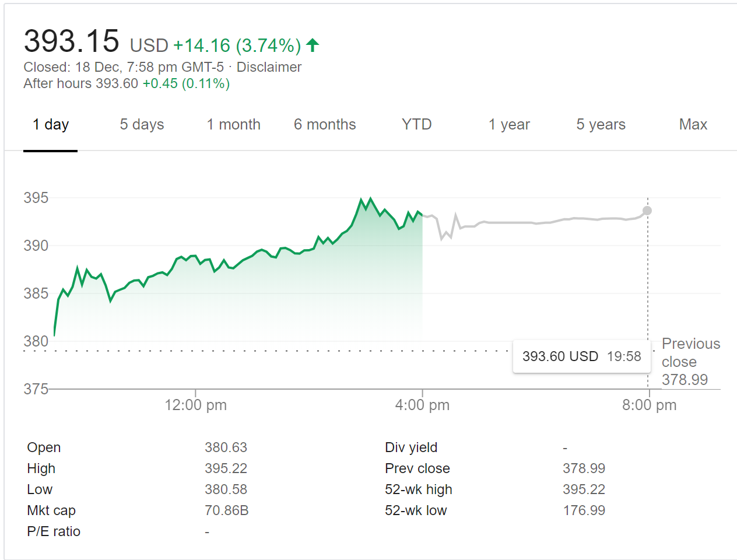Viewport: 737px width, 560px height.
Task: Show the 6 months chart
Action: (325, 124)
